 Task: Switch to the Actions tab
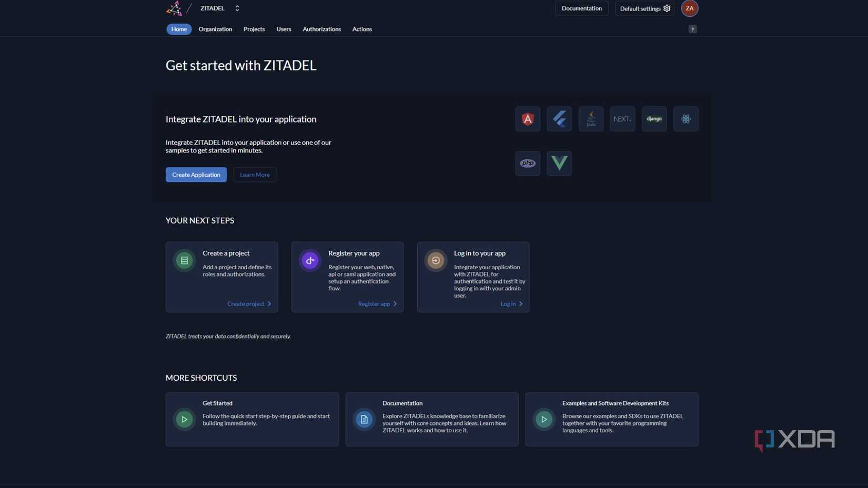(x=362, y=29)
